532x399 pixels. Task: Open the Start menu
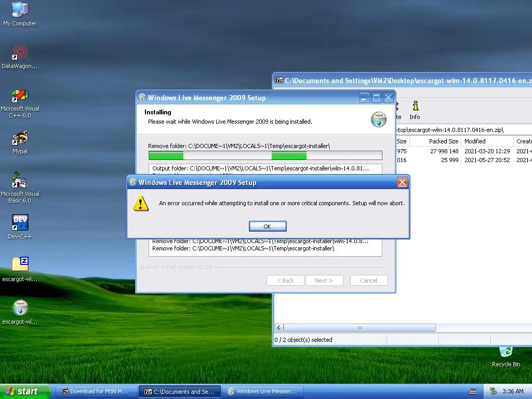[x=25, y=391]
